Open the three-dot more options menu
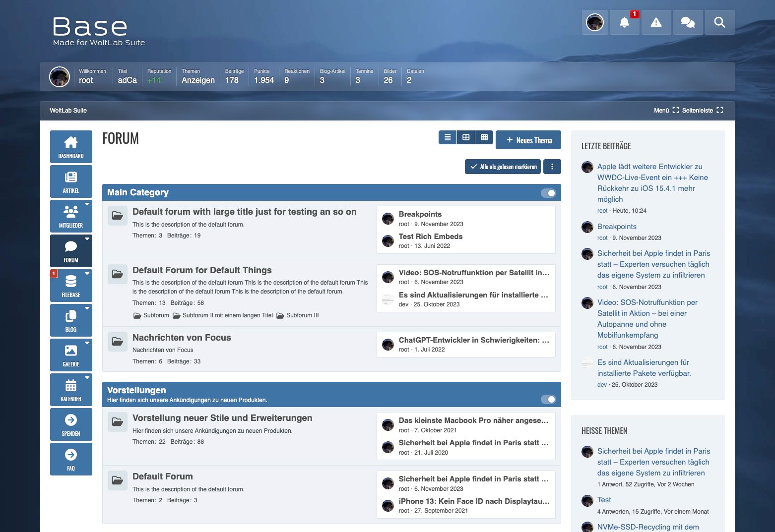Image resolution: width=775 pixels, height=532 pixels. point(552,167)
